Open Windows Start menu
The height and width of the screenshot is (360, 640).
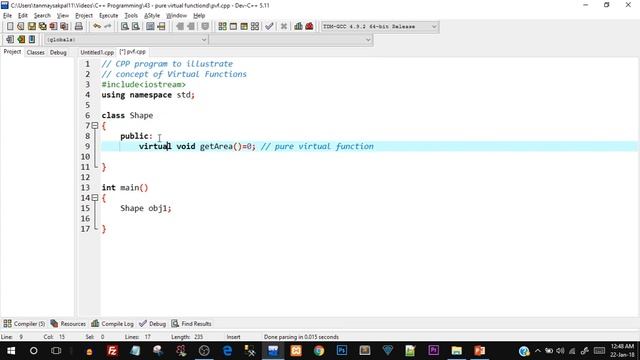(11, 351)
